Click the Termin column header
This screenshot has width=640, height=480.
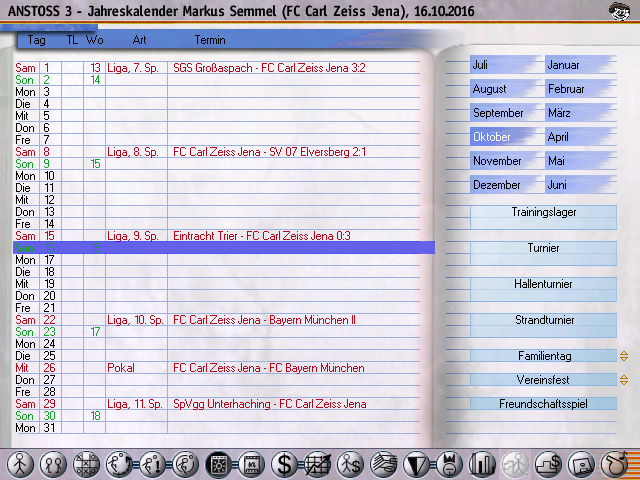tap(210, 40)
